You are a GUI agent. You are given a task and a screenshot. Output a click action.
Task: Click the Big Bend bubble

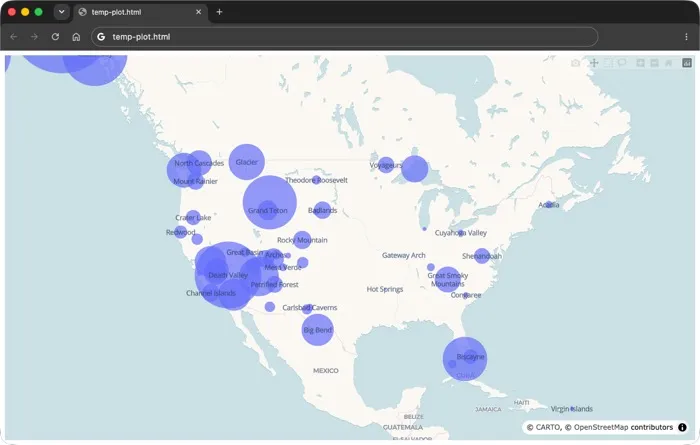click(x=317, y=330)
